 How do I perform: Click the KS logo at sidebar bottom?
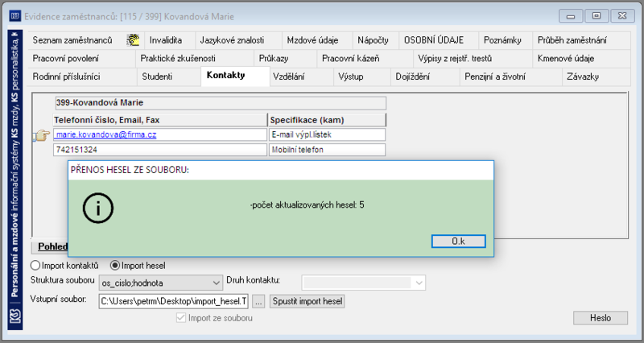[15, 318]
